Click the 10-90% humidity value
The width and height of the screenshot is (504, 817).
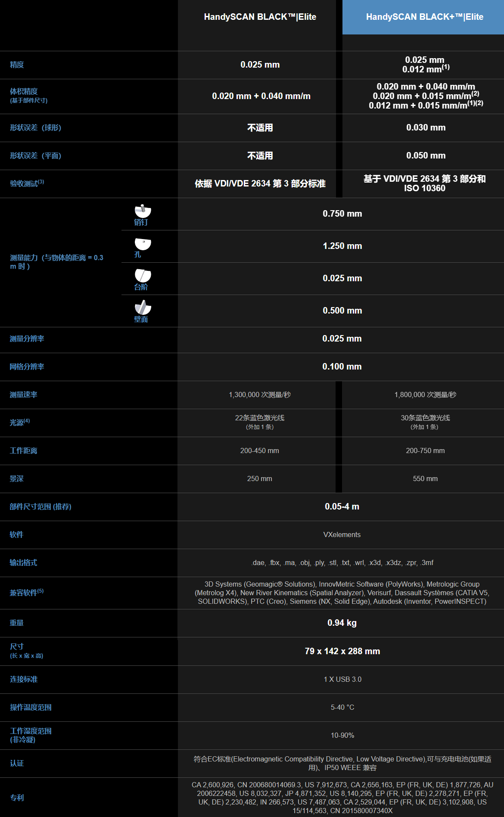pyautogui.click(x=342, y=735)
